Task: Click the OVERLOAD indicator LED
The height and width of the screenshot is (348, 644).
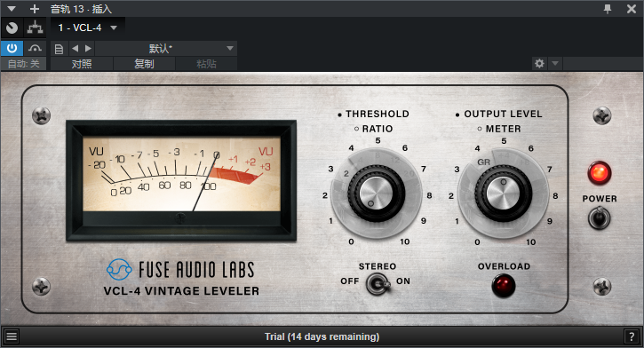Action: 504,285
